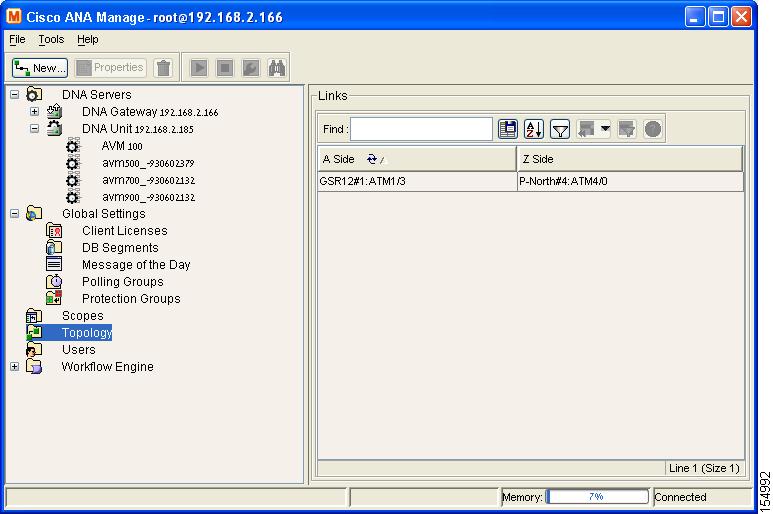Click the Workflow Engine folder icon

tap(34, 366)
